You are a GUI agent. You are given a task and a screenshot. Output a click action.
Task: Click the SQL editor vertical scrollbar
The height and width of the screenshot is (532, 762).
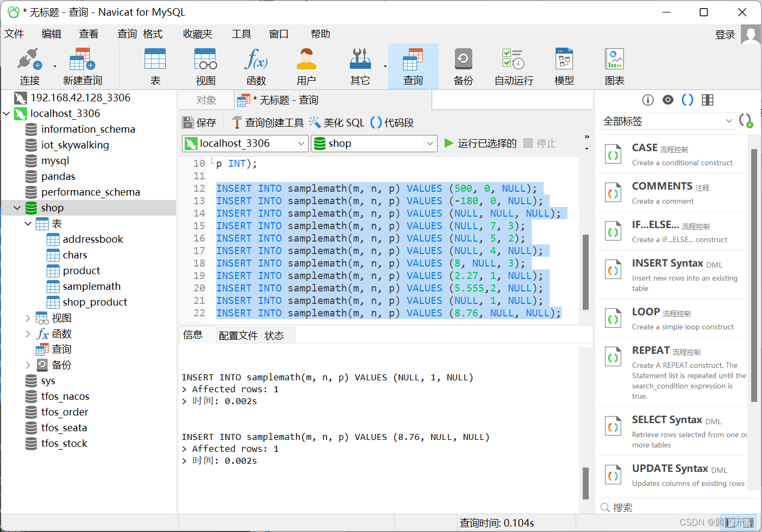click(585, 272)
